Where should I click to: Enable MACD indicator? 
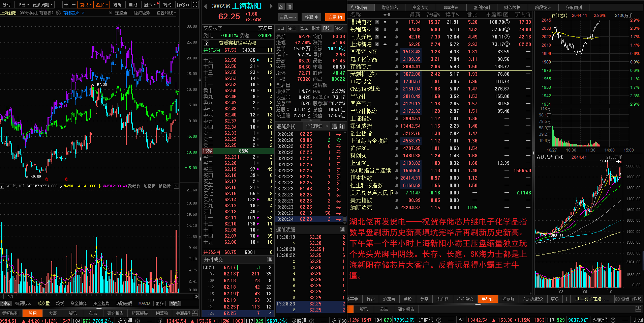pos(144,303)
